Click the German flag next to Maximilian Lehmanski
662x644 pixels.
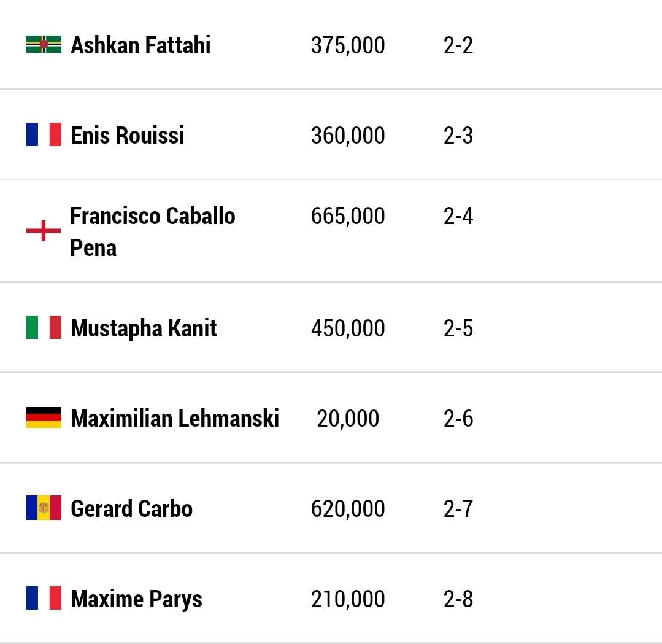click(44, 417)
